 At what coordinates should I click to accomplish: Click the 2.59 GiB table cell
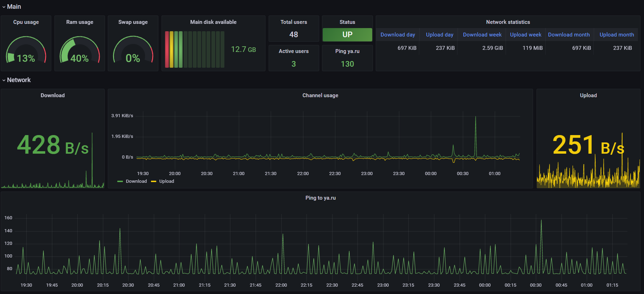pos(493,48)
